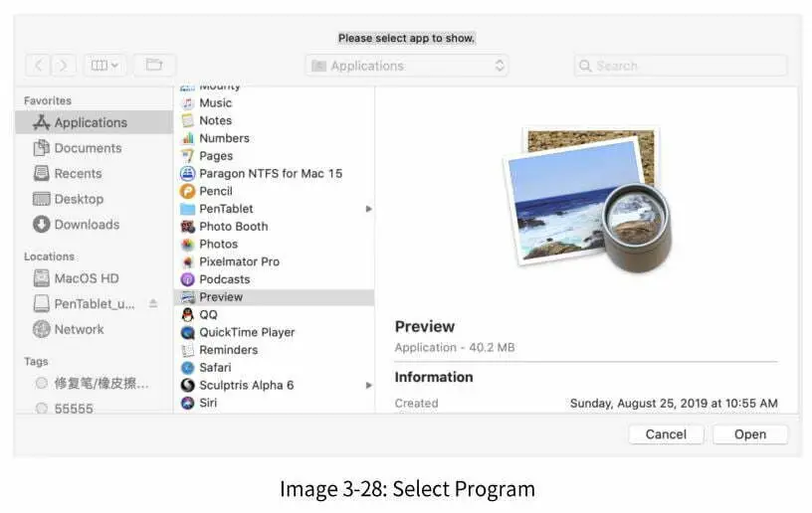Click the Created date value text
Screen dimensions: 812x513
tap(674, 403)
